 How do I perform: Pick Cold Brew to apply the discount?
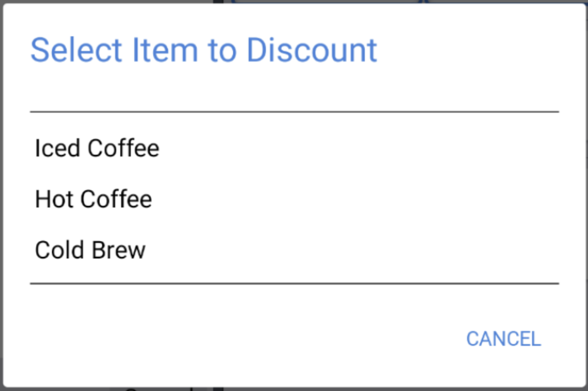[x=91, y=249]
